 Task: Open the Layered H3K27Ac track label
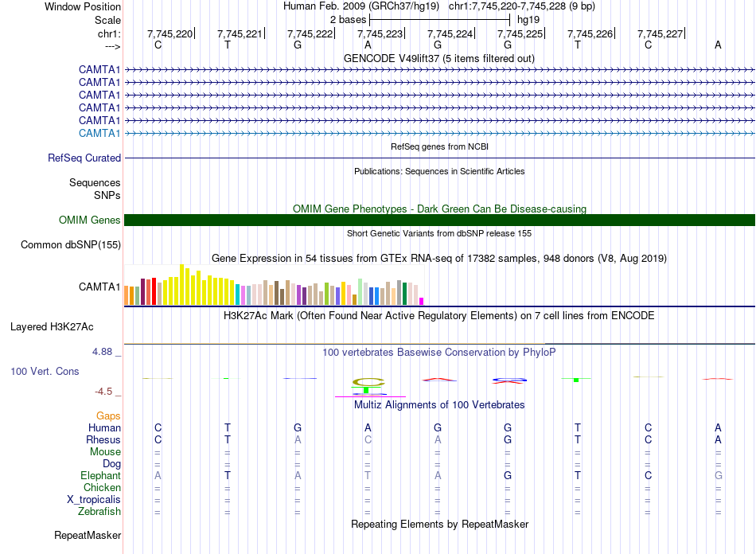point(52,327)
